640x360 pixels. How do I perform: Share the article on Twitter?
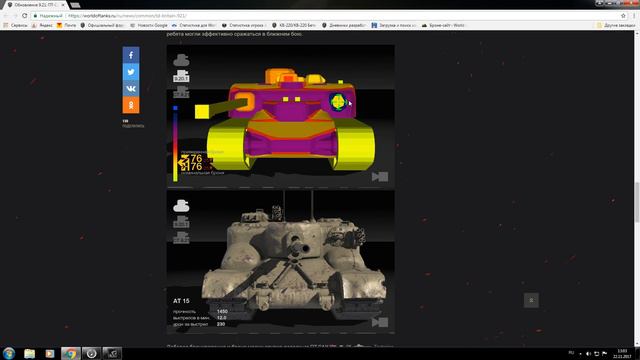click(131, 72)
